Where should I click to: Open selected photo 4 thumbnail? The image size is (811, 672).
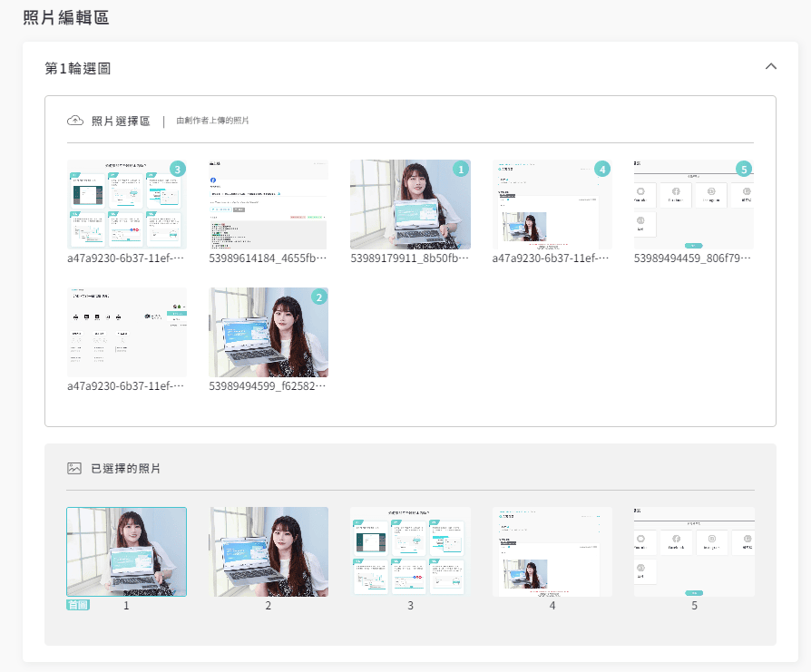[x=552, y=550]
